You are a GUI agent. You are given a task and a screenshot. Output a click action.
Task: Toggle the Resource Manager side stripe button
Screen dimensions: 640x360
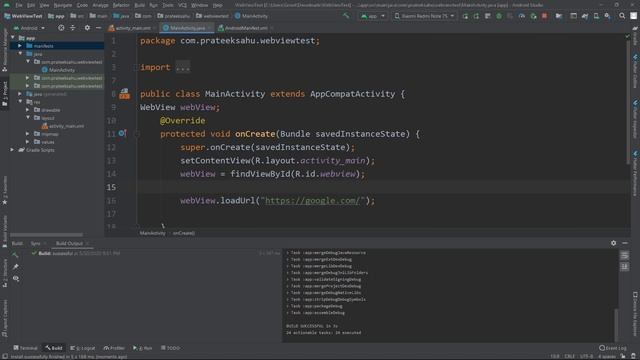pyautogui.click(x=4, y=50)
